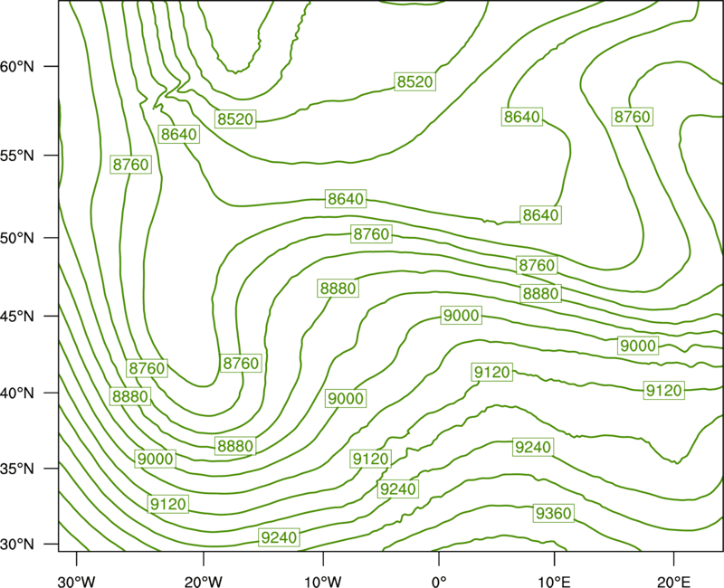
Task: Click the 10°W longitude axis label
Action: coord(323,581)
